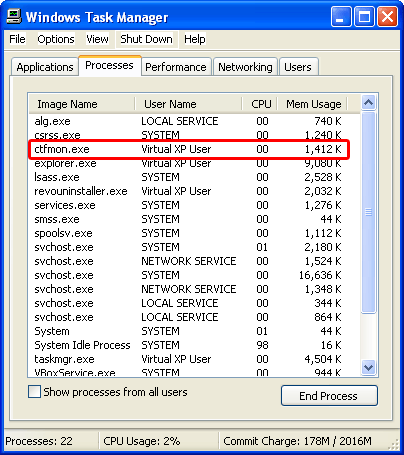Expand the Shut Down menu
The height and width of the screenshot is (455, 404).
click(x=146, y=39)
